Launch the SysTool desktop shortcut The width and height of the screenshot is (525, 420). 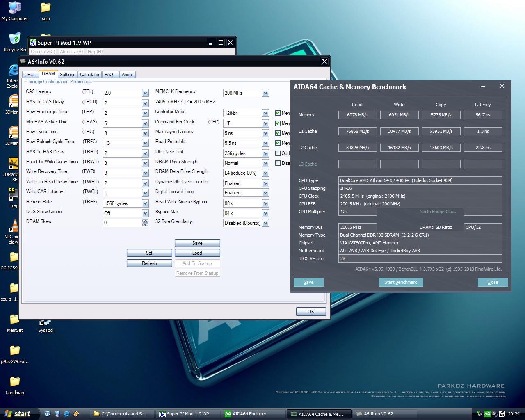(46, 324)
